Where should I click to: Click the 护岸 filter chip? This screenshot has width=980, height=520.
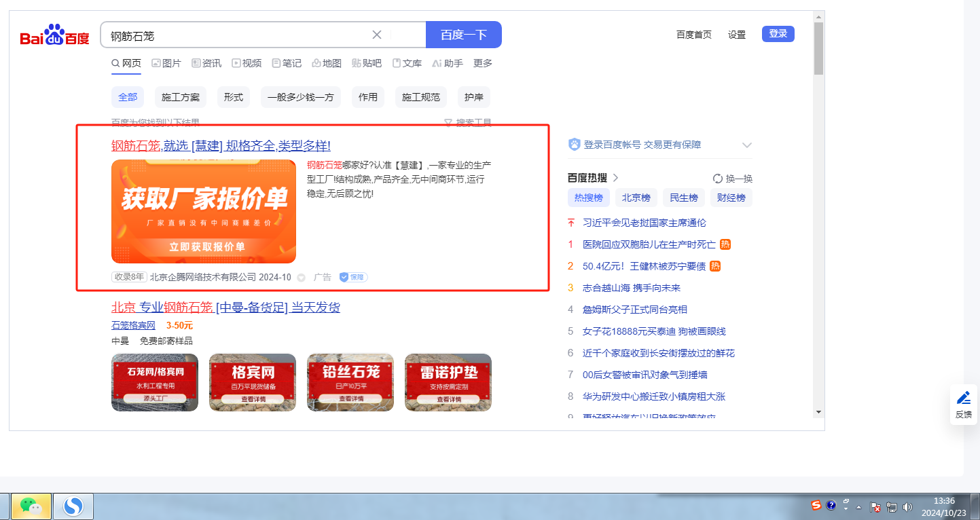pyautogui.click(x=474, y=97)
